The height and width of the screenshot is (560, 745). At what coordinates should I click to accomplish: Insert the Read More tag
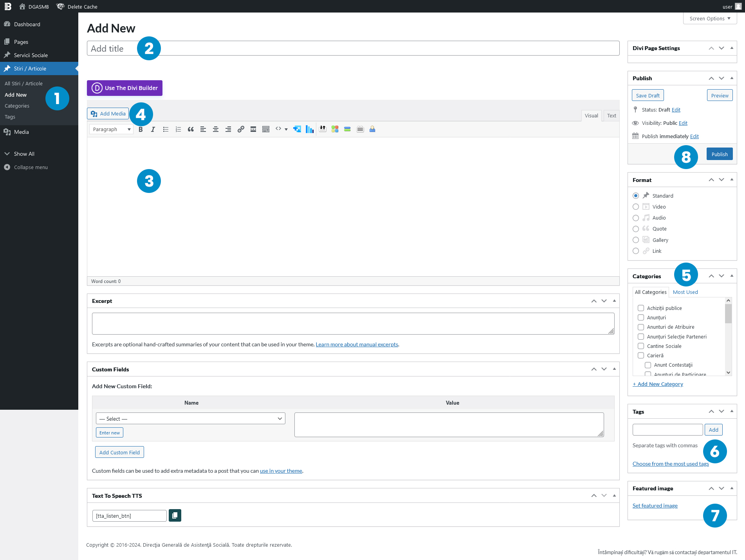tap(253, 129)
